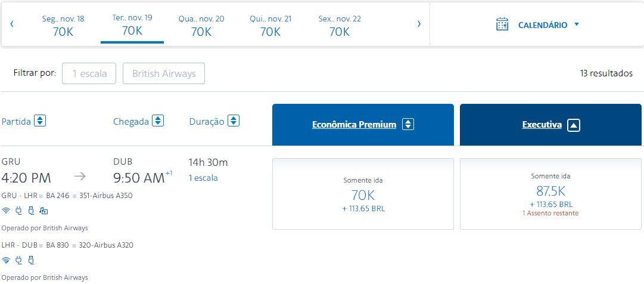Sort results by Chegada
The height and width of the screenshot is (284, 644).
click(158, 121)
